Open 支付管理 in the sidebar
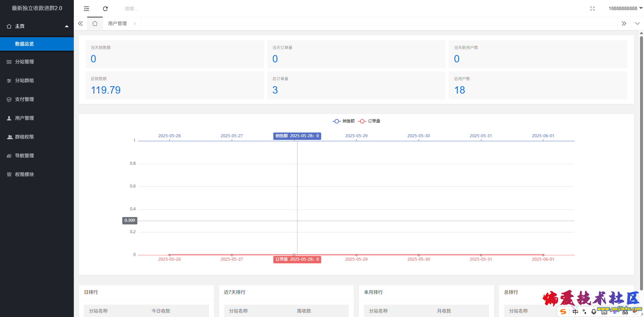The height and width of the screenshot is (317, 644). click(x=24, y=99)
